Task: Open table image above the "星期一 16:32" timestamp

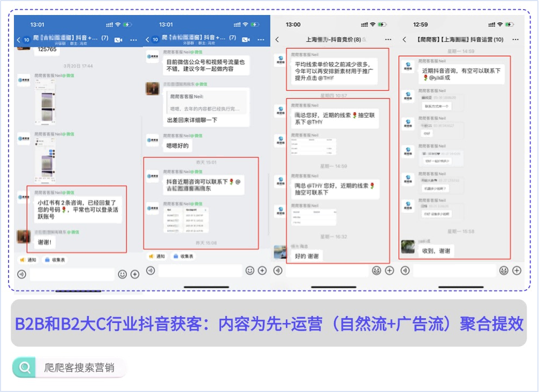Action: [314, 217]
